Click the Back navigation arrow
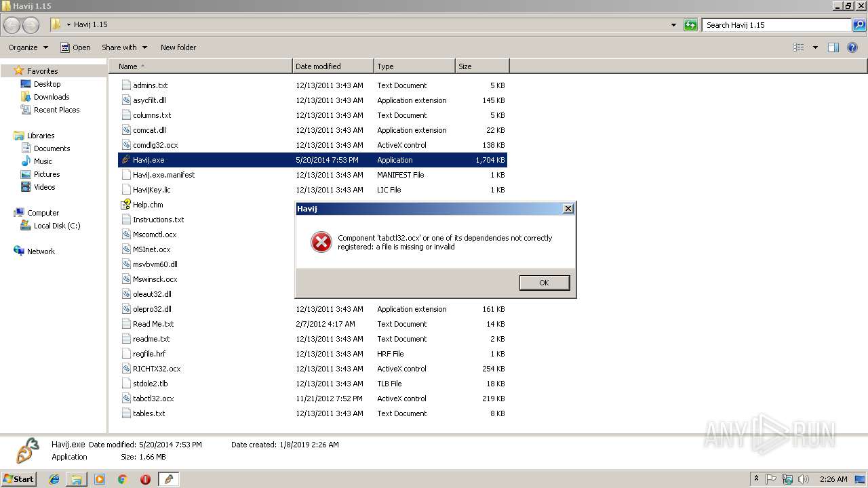Screen dimensions: 868x488 [x=12, y=25]
